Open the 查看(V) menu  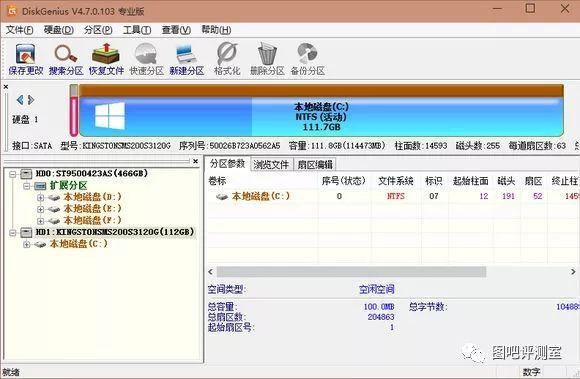(x=176, y=30)
